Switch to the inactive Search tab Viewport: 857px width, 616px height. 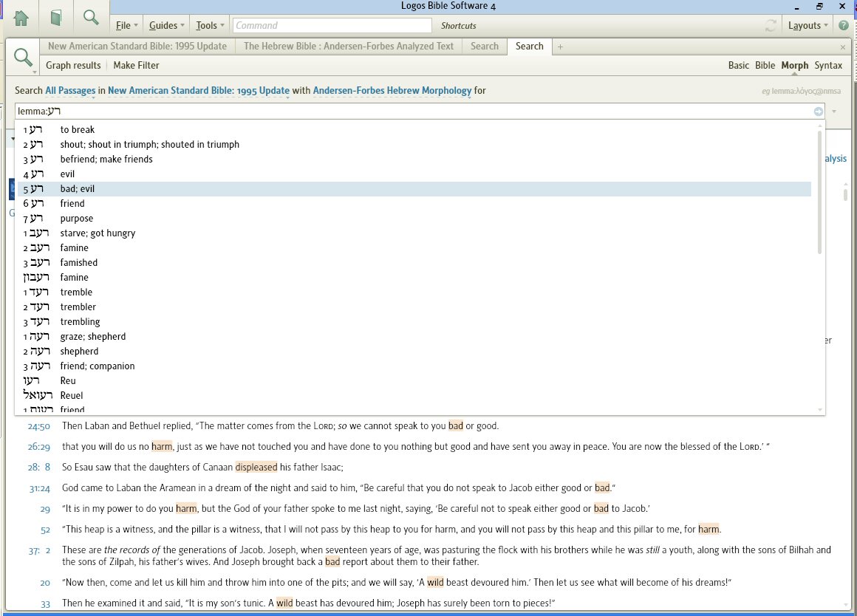pyautogui.click(x=484, y=47)
